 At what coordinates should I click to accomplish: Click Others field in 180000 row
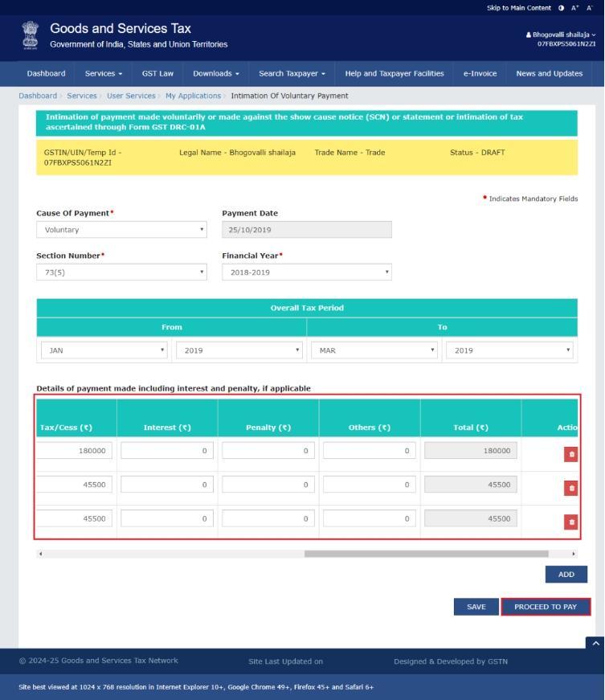point(370,450)
